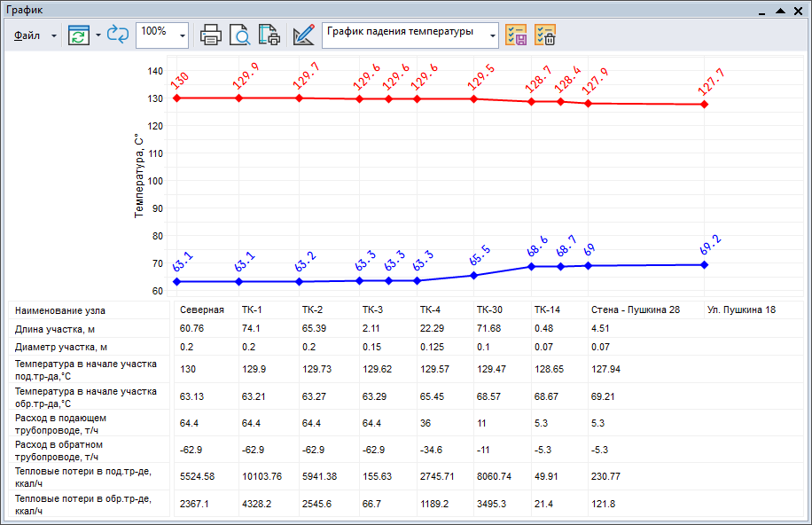The height and width of the screenshot is (525, 812).
Task: Click the page setup printer icon
Action: tap(269, 35)
